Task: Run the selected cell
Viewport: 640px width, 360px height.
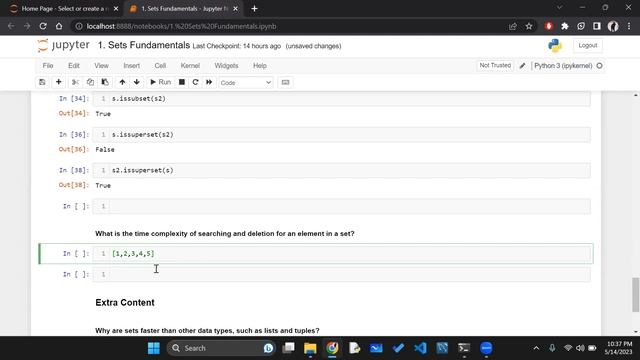Action: 160,82
